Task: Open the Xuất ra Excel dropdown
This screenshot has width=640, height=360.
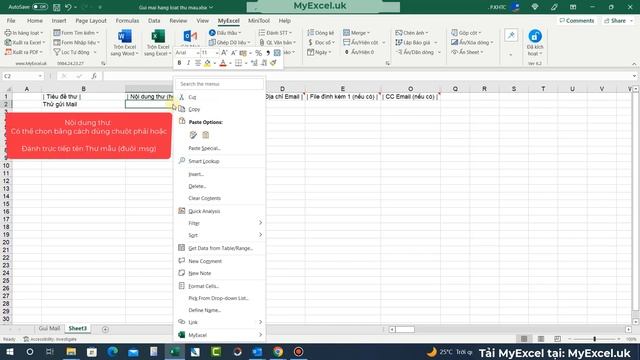Action: [x=25, y=42]
